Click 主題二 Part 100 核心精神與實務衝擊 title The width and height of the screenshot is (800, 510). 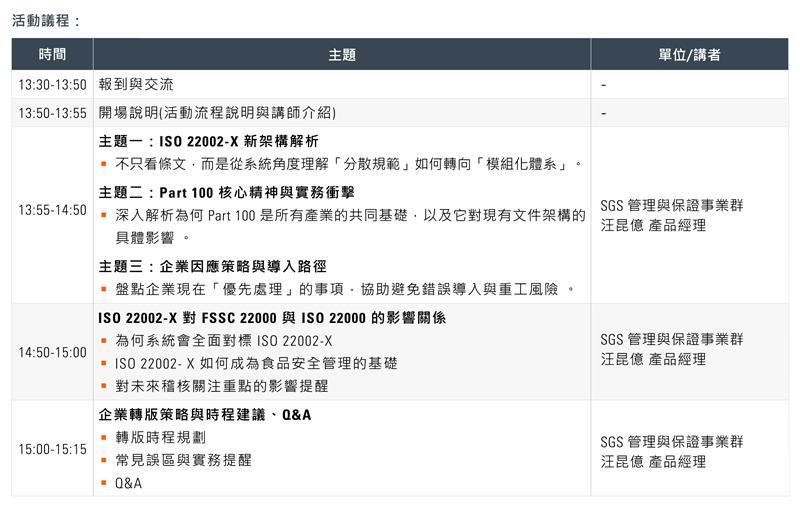click(x=227, y=191)
